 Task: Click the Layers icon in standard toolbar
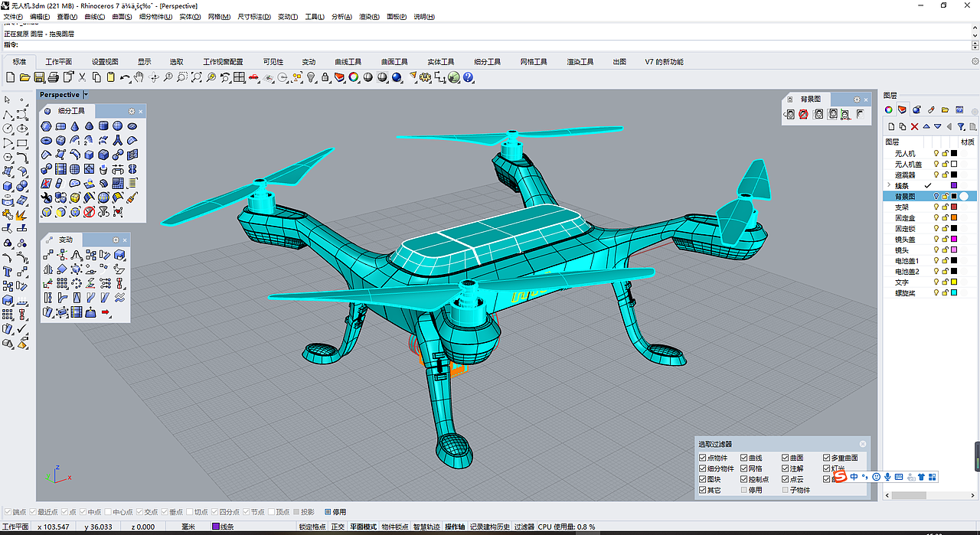pyautogui.click(x=338, y=77)
